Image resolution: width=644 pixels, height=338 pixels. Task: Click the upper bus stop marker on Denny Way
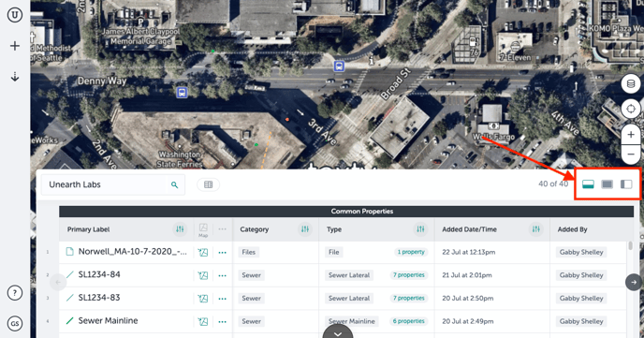click(x=339, y=66)
